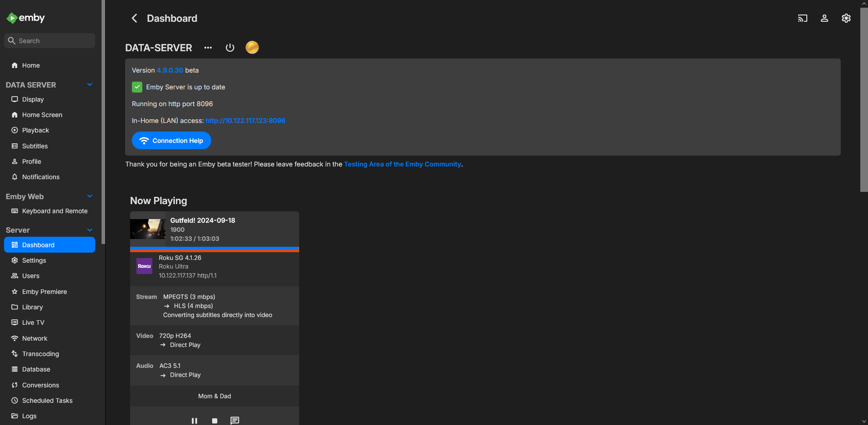Click the sidebar Search field
Image resolution: width=868 pixels, height=425 pixels.
click(x=50, y=41)
